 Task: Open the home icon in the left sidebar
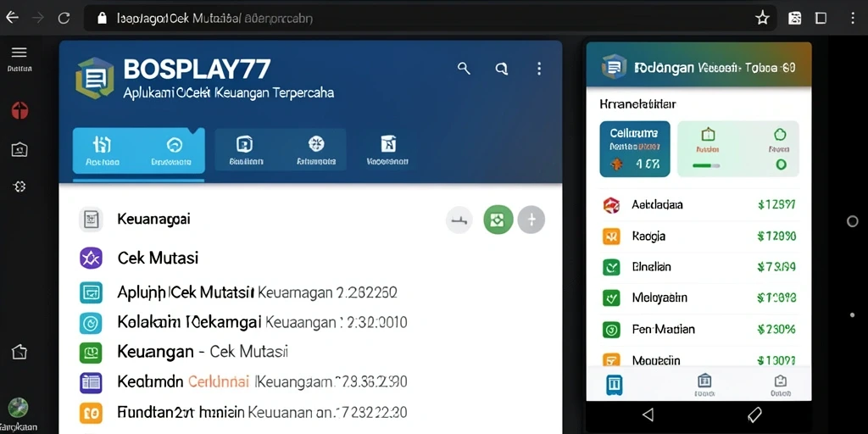click(19, 352)
